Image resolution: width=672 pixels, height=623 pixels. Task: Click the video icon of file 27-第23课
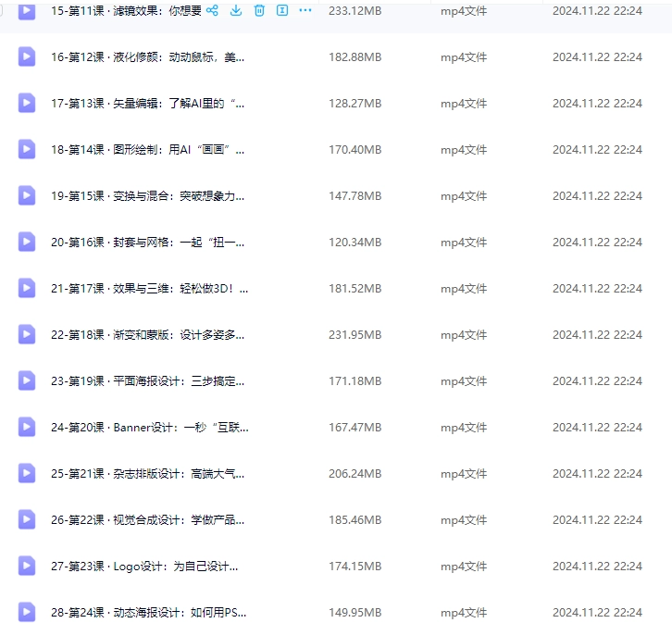point(27,566)
